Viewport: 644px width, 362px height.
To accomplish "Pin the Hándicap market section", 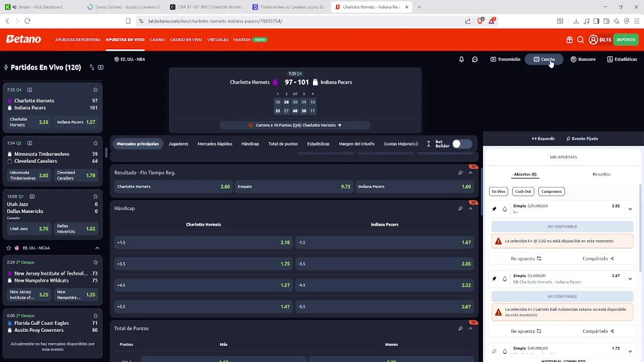I will point(460,209).
